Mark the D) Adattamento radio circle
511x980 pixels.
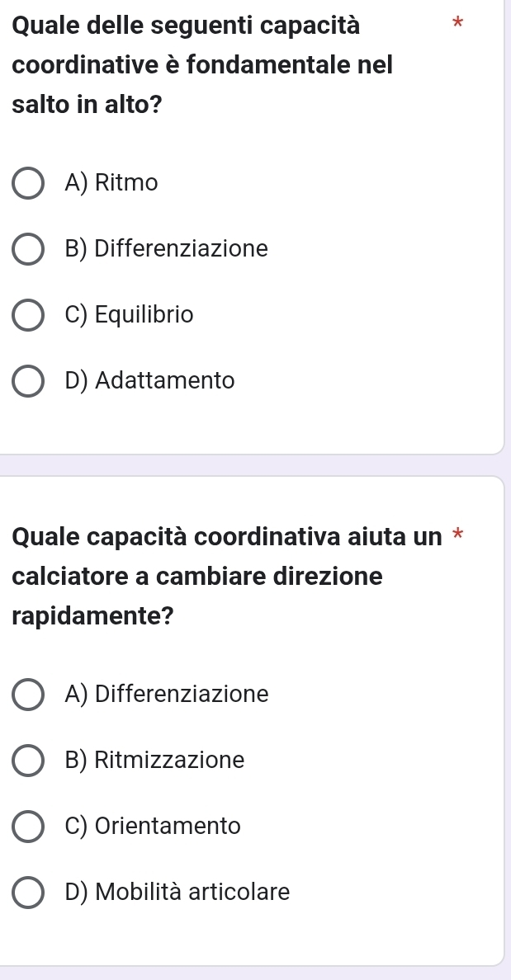click(28, 381)
